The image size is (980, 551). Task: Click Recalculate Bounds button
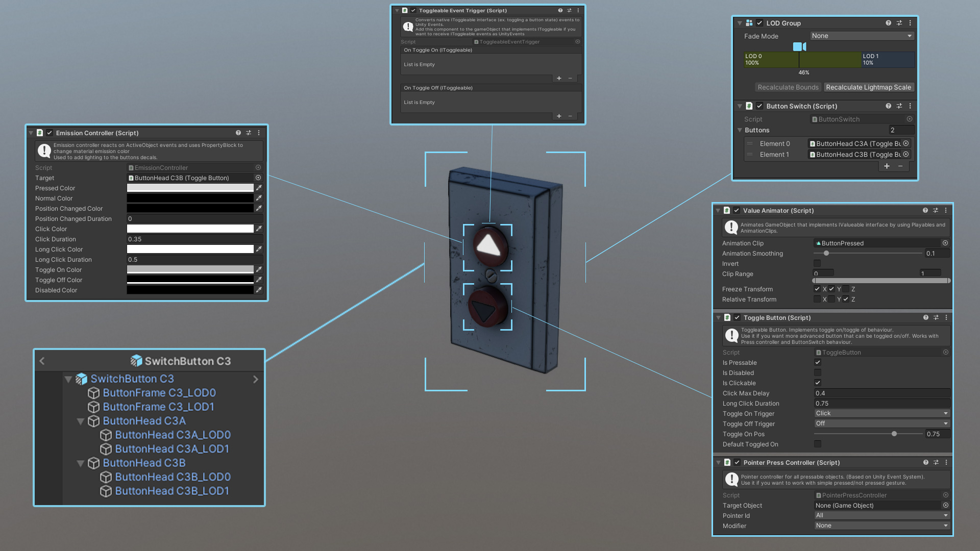tap(788, 87)
